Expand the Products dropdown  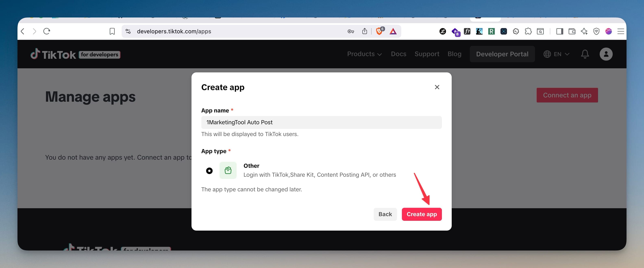coord(364,54)
